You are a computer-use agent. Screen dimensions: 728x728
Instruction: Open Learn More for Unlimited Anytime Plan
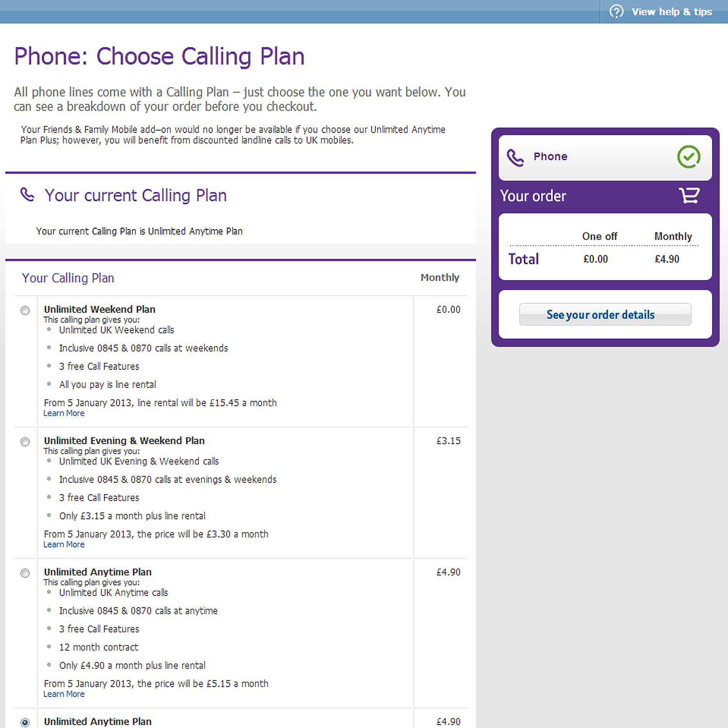coord(64,694)
